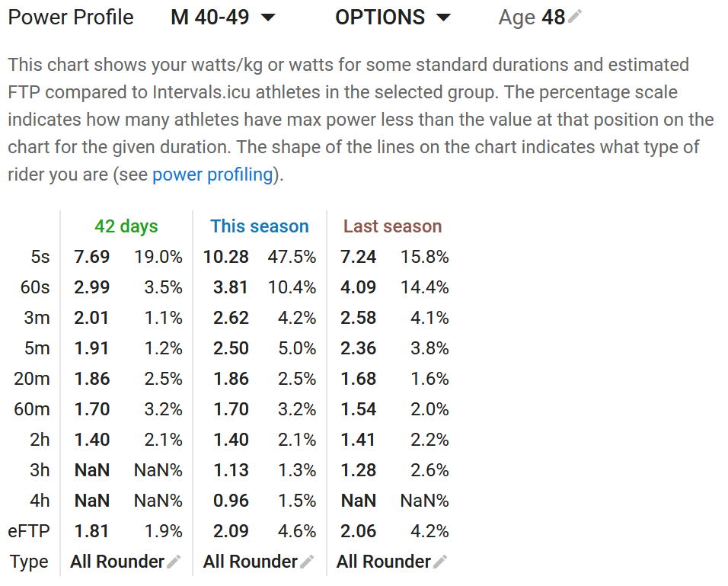The height and width of the screenshot is (586, 728).
Task: Click the eFTP value 1.81 in 42 days
Action: pyautogui.click(x=91, y=530)
